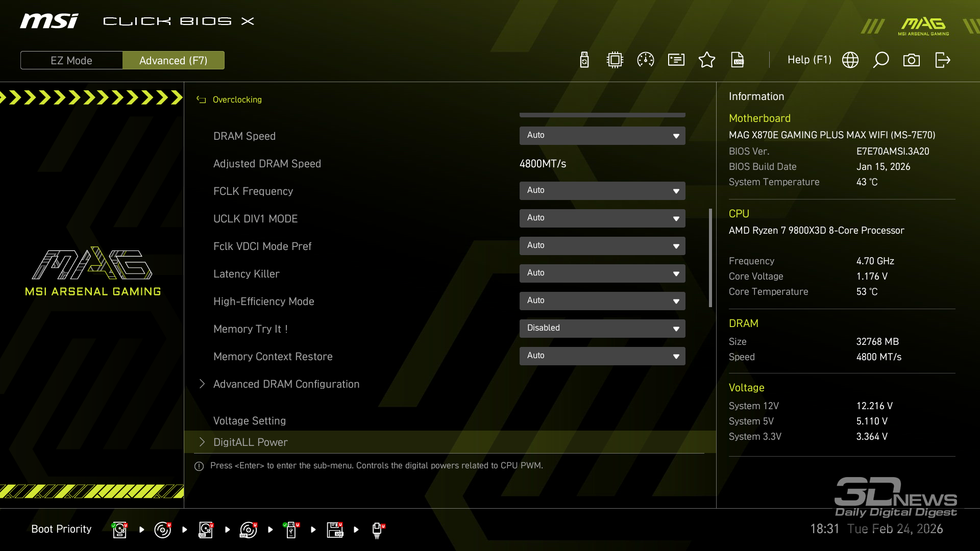Take a screenshot with the camera icon
The image size is (980, 551).
click(x=912, y=60)
